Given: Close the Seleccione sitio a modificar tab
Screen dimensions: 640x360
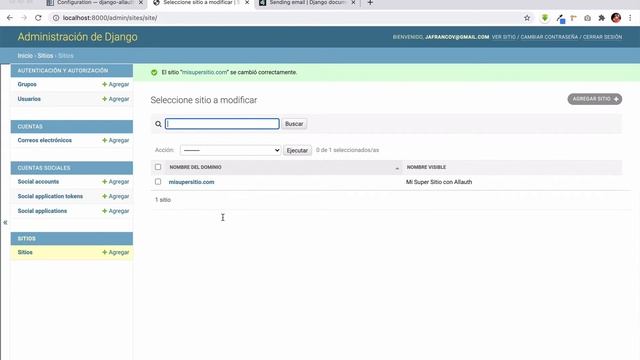Looking at the screenshot, I should (x=247, y=3).
